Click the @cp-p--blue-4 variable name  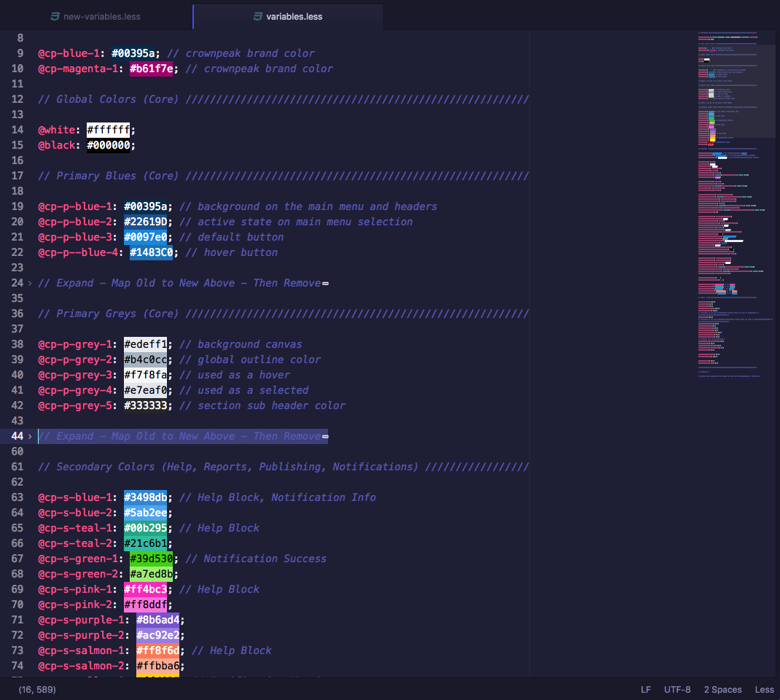click(78, 253)
